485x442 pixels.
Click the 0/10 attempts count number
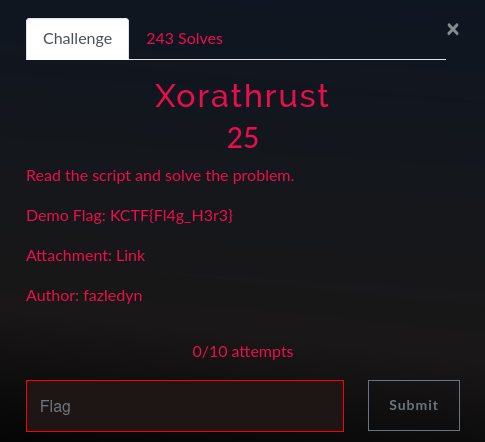coord(210,352)
